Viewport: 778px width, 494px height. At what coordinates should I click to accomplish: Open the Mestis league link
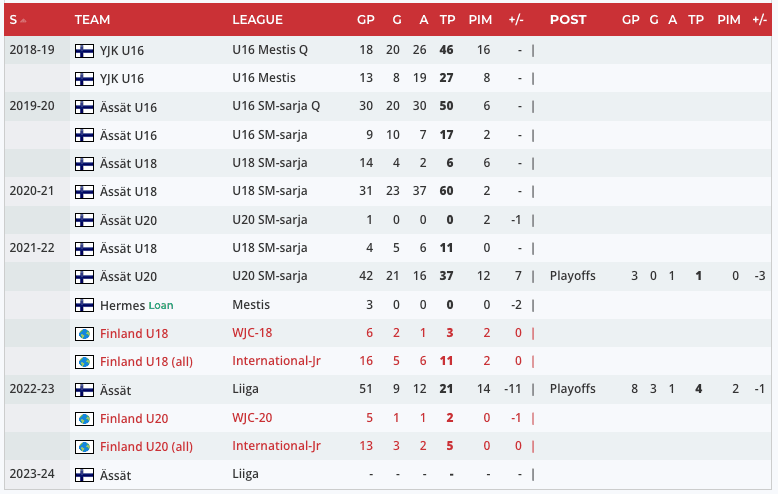(x=251, y=305)
